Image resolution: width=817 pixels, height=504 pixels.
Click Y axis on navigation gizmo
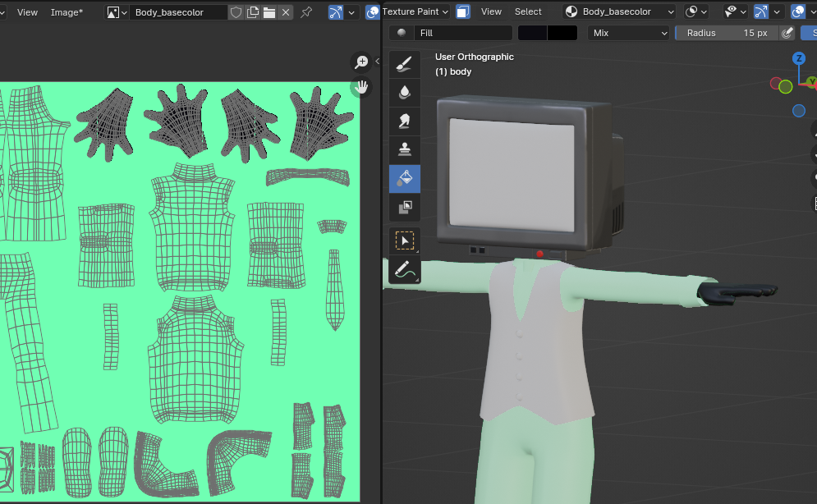tap(812, 82)
